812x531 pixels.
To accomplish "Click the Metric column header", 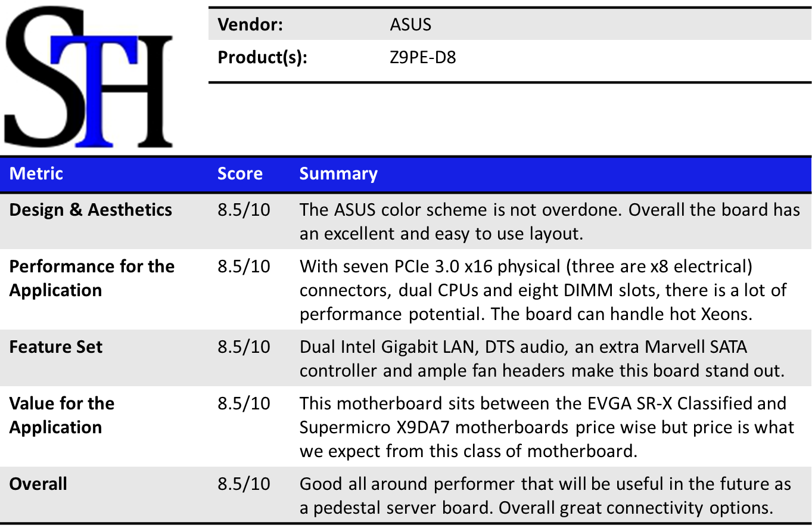I will point(36,173).
